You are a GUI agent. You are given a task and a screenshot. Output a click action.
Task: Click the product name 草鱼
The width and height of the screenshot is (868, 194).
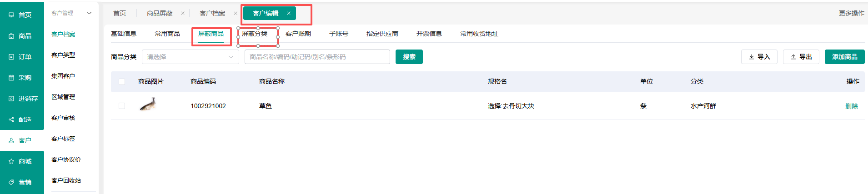click(x=266, y=106)
